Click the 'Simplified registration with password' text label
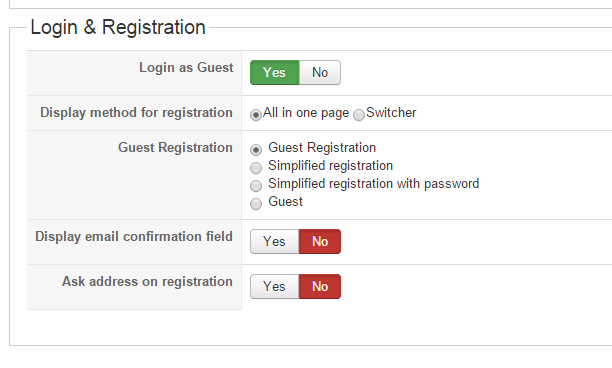The height and width of the screenshot is (368, 612). [374, 184]
